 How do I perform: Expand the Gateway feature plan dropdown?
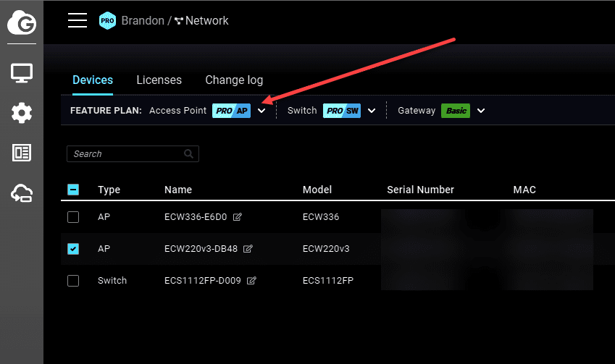tap(481, 111)
